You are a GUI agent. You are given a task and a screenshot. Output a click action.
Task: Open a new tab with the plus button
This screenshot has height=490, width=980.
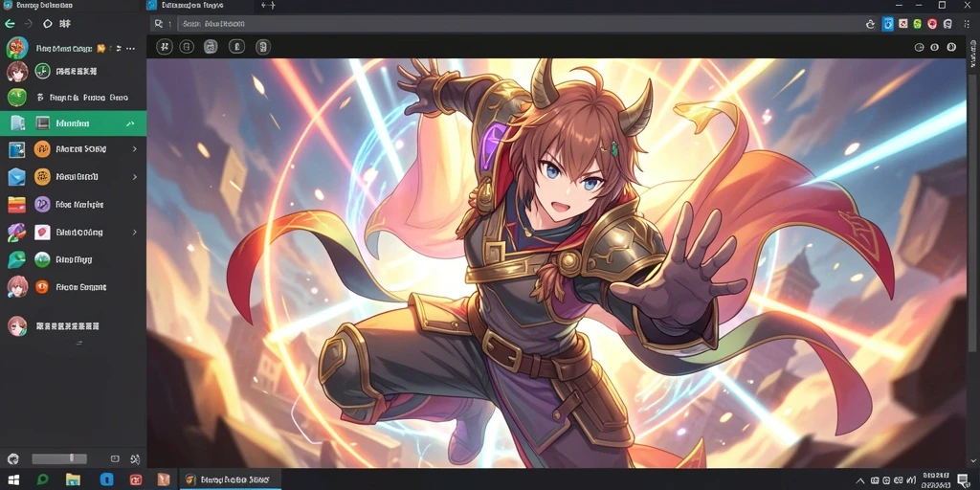point(268,5)
